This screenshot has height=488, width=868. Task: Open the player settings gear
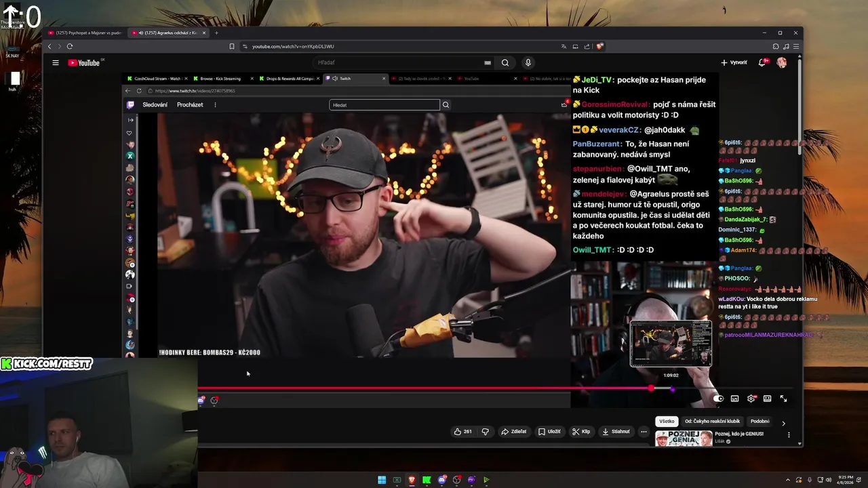tap(751, 399)
